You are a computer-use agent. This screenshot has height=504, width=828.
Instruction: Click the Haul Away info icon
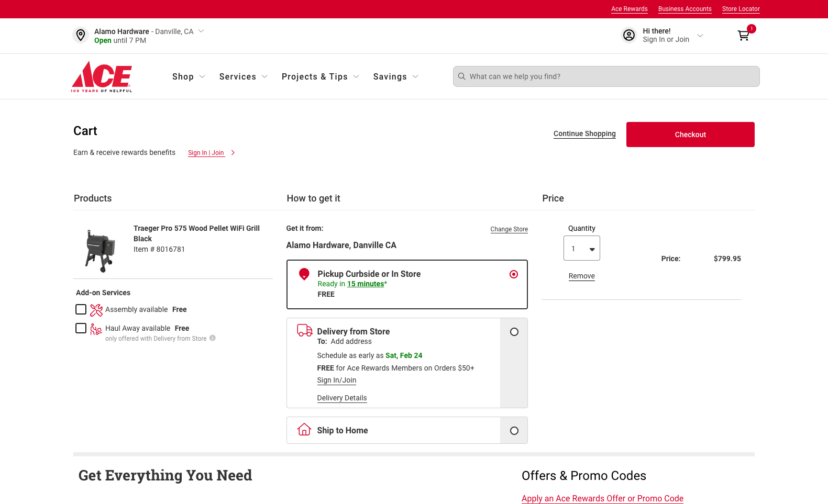click(213, 338)
